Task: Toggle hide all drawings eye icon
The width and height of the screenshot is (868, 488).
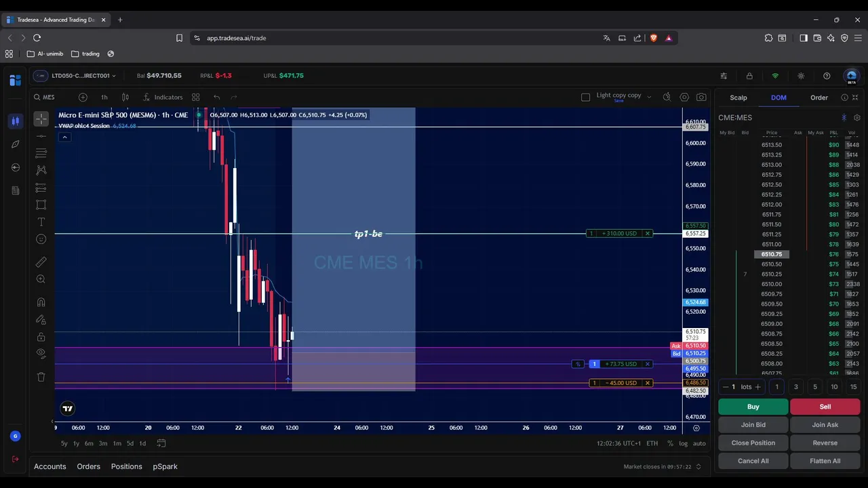Action: click(41, 354)
